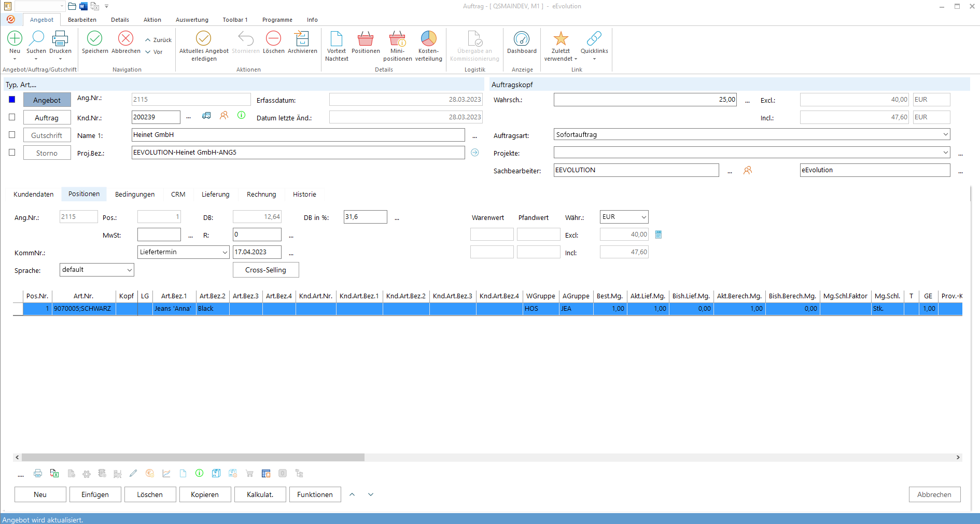Click the arrow icon next to Proj.Bez.
Screen dimensions: 980x524
point(474,153)
